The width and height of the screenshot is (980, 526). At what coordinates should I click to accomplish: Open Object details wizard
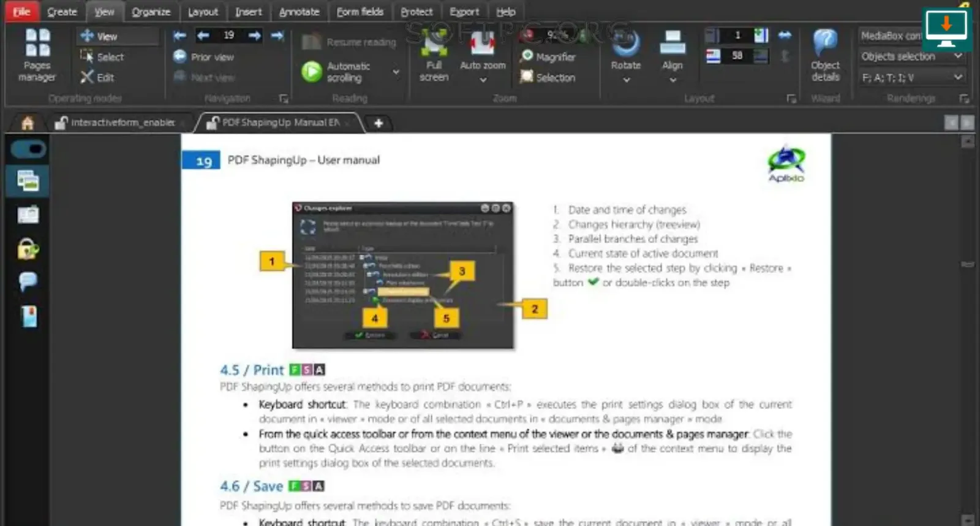(825, 56)
